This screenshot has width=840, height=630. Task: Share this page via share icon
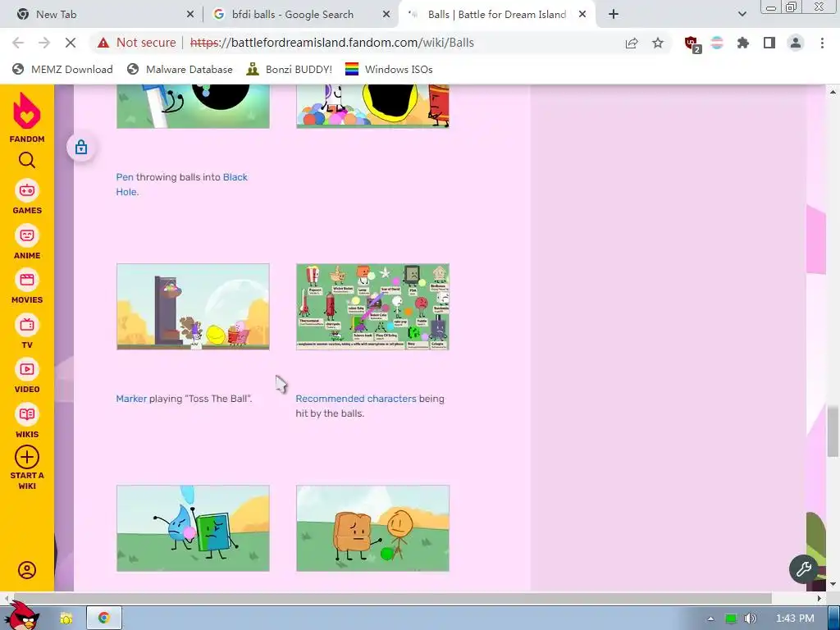click(632, 43)
